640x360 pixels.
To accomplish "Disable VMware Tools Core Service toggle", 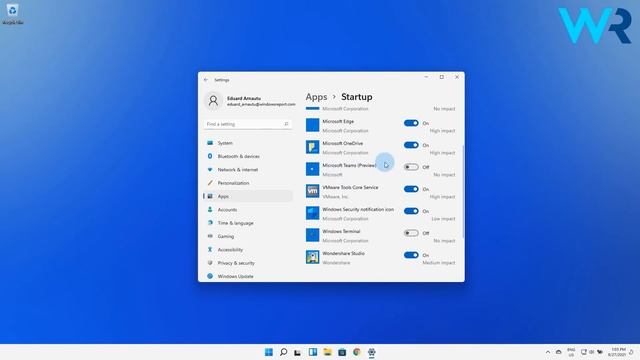I will click(411, 189).
